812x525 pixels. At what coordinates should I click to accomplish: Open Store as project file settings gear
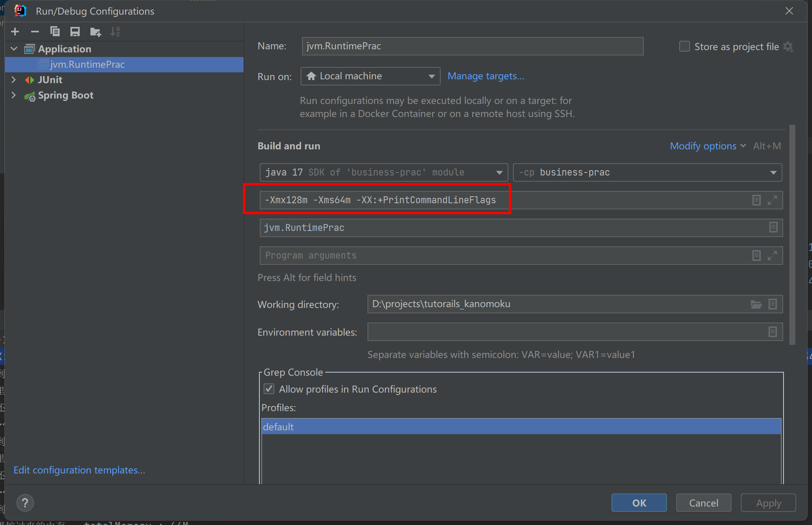tap(788, 47)
